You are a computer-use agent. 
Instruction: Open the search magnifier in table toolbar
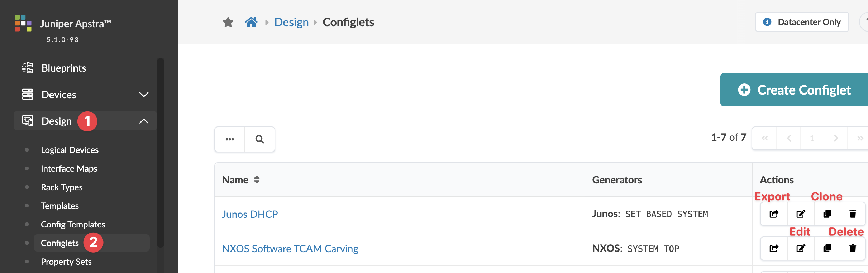click(x=259, y=139)
